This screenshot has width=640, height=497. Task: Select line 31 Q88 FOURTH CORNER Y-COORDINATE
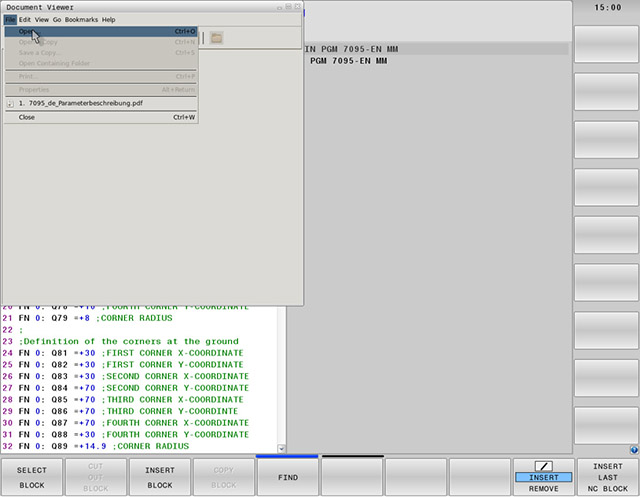point(125,435)
